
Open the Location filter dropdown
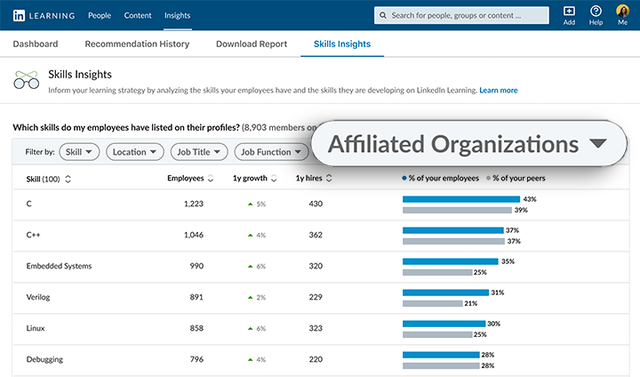135,152
